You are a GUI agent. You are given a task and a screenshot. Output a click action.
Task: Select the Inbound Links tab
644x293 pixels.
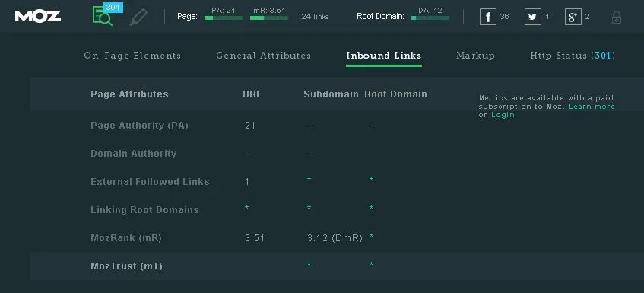point(384,56)
